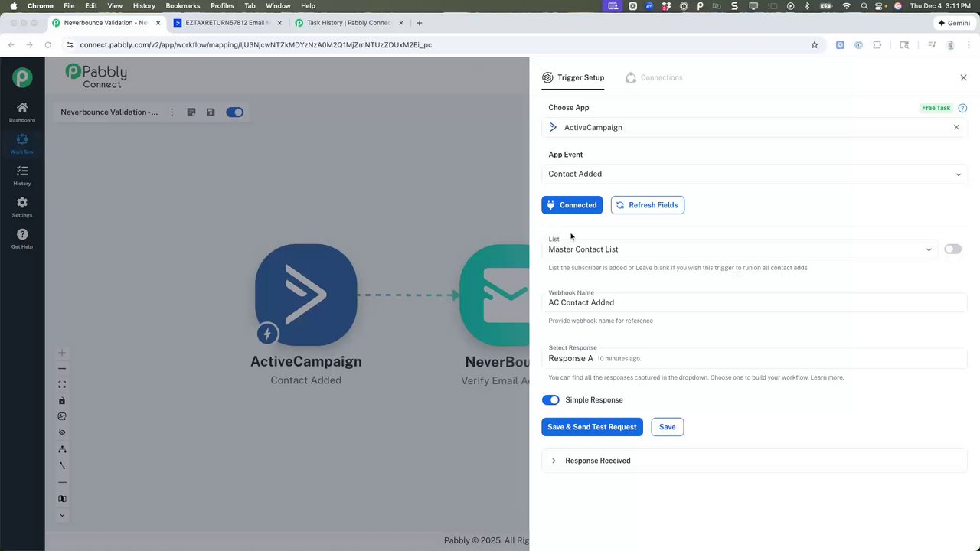The width and height of the screenshot is (980, 551).
Task: Clear the ActiveCampaign app selection
Action: [956, 127]
